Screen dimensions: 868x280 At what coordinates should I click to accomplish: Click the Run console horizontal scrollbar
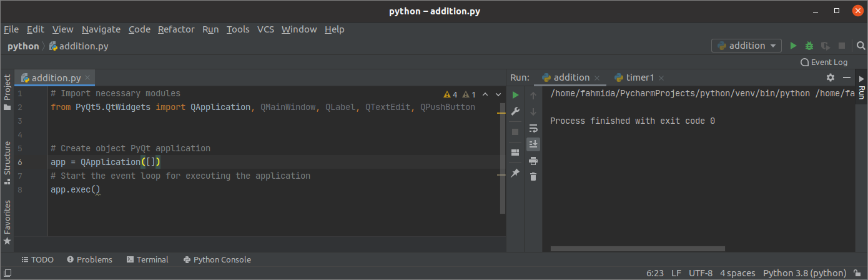click(x=638, y=248)
